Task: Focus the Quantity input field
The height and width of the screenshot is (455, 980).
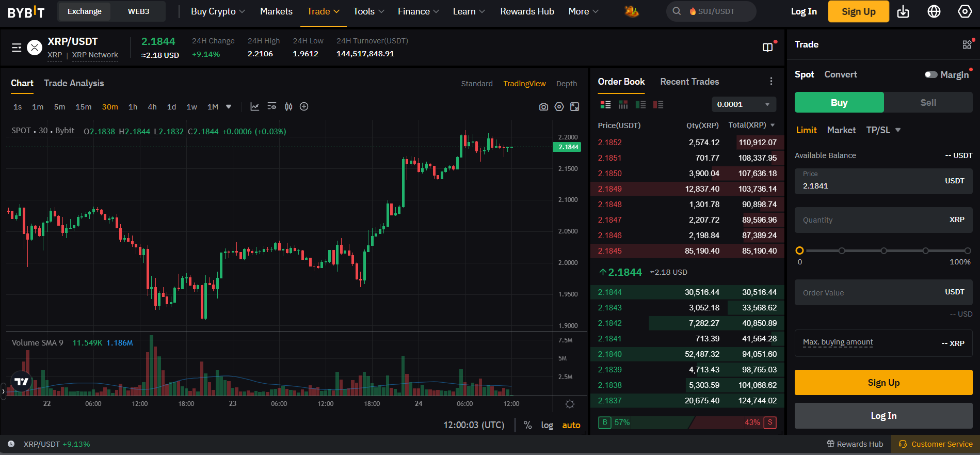Action: [883, 220]
